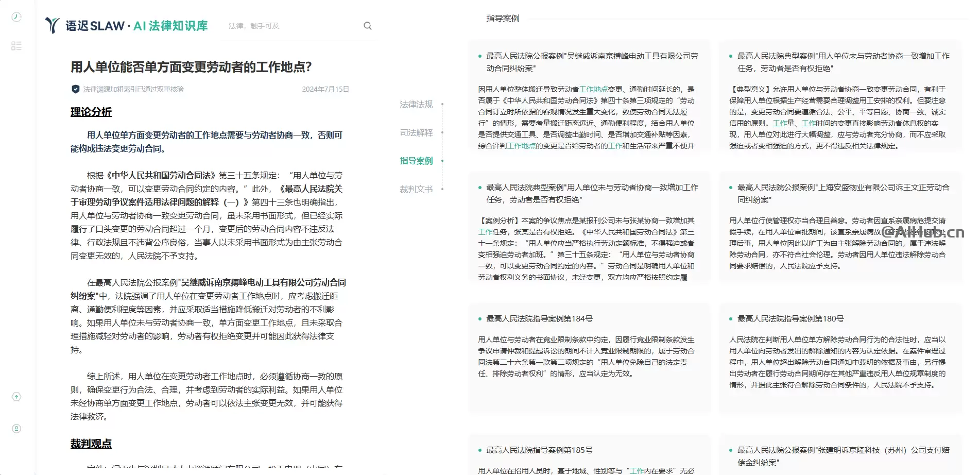Screen dimensions: 980x475
Task: Open the list view icon in sidebar
Action: tap(16, 46)
